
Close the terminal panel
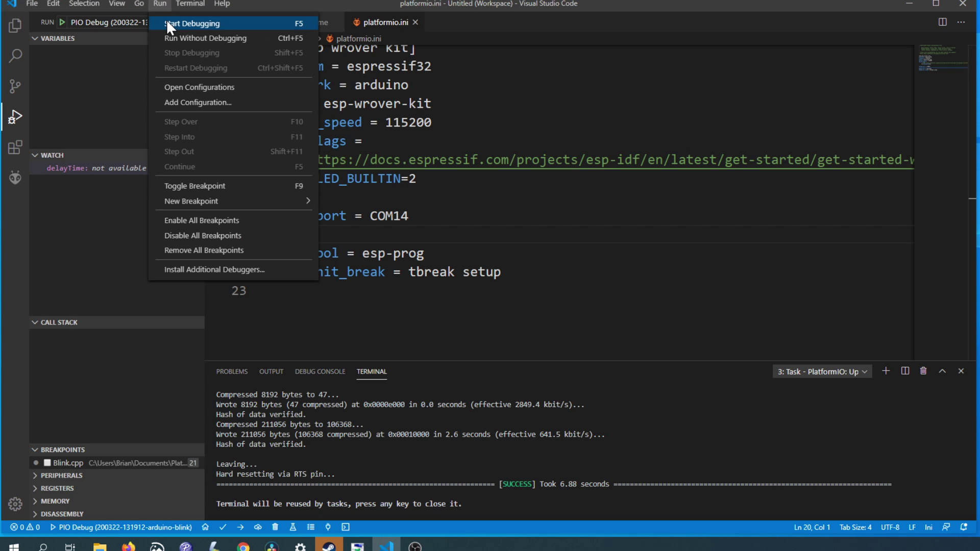(x=961, y=371)
